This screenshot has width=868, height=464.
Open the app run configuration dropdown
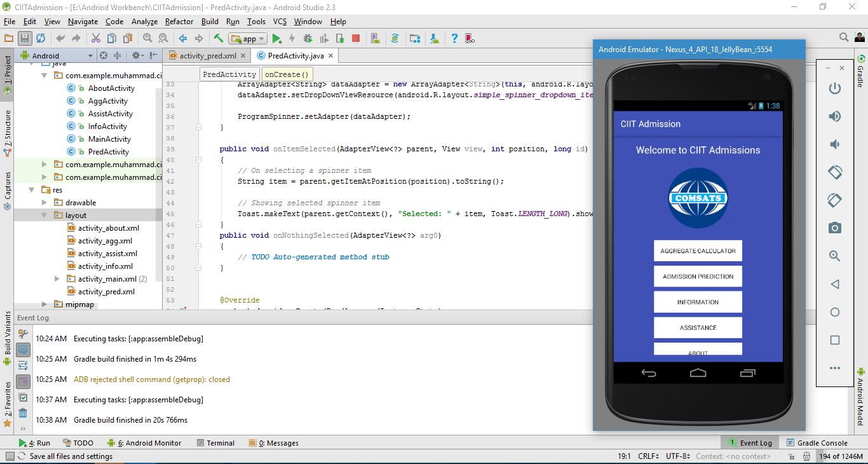[x=248, y=39]
